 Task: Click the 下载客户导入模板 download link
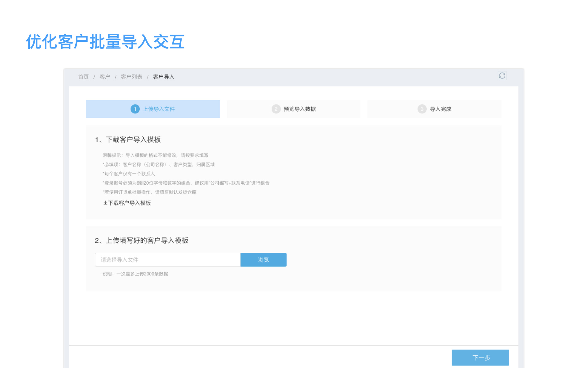click(x=130, y=203)
